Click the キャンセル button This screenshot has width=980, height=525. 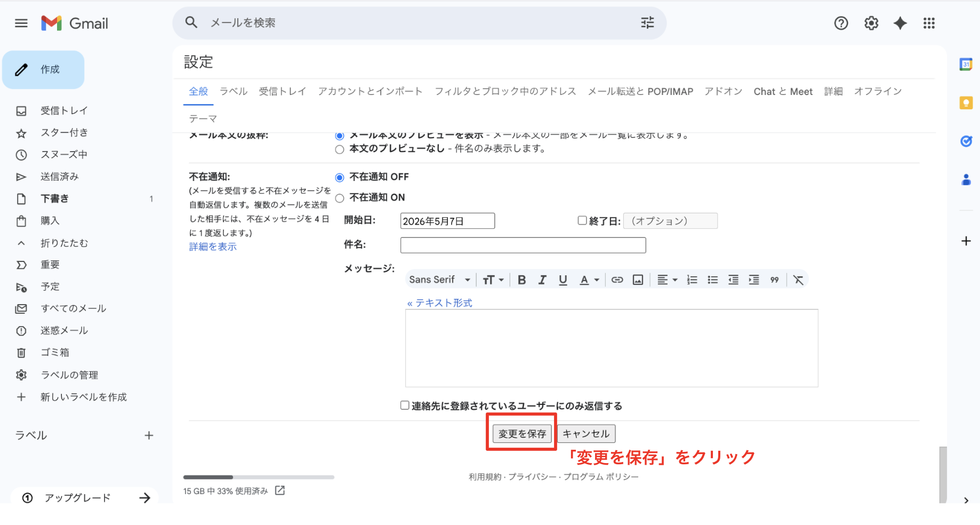586,434
